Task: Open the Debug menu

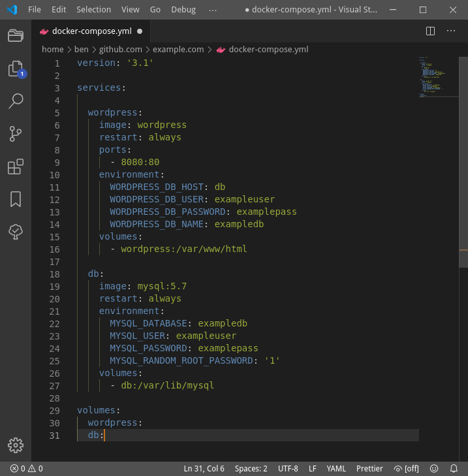Action: click(x=183, y=10)
